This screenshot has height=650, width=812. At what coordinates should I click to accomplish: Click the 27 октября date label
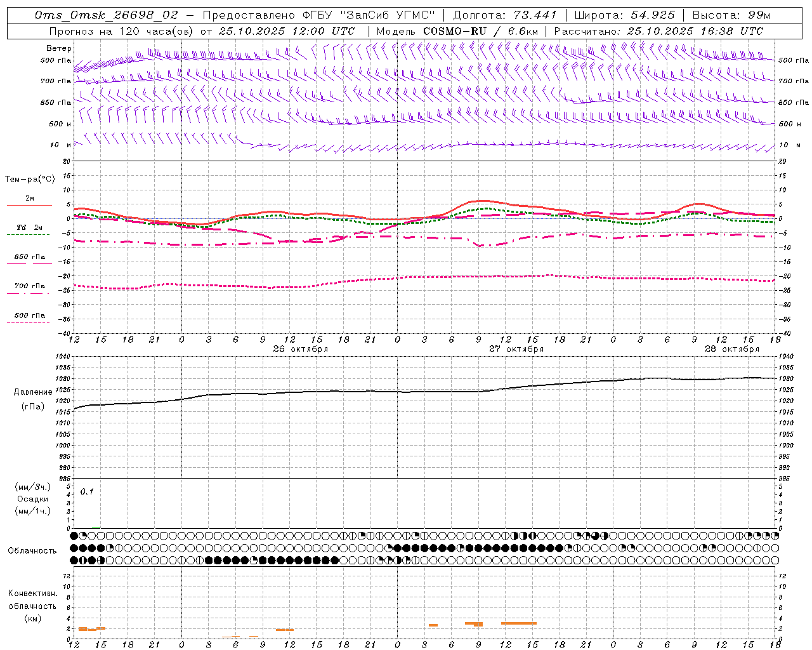[x=516, y=349]
